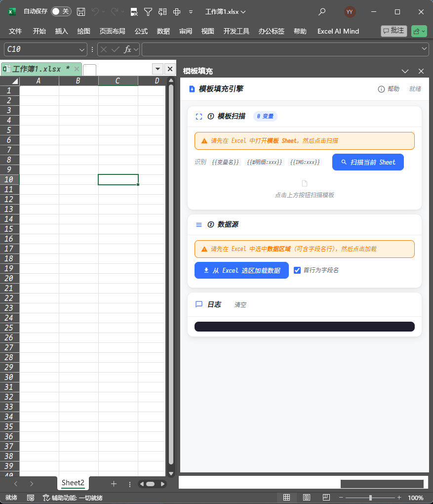This screenshot has height=504, width=433.
Task: Click the insert function fx icon
Action: coord(127,49)
